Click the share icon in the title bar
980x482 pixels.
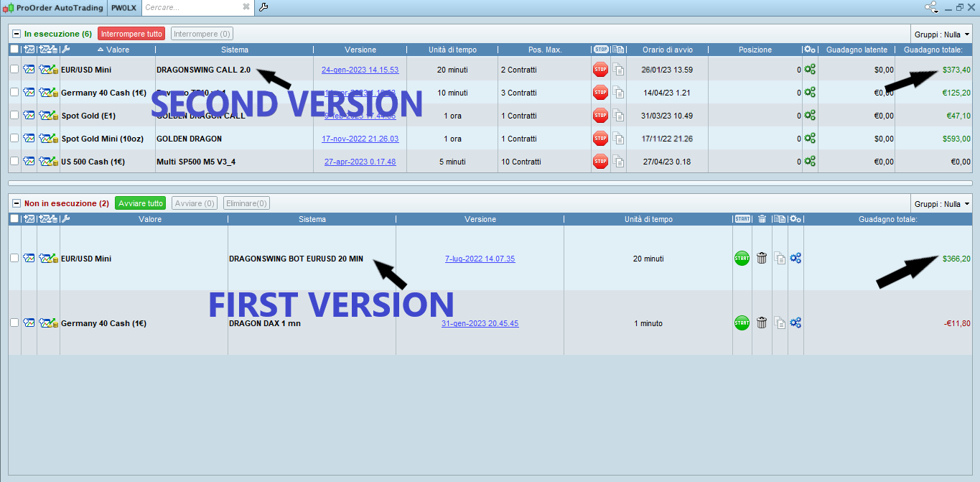pos(931,7)
